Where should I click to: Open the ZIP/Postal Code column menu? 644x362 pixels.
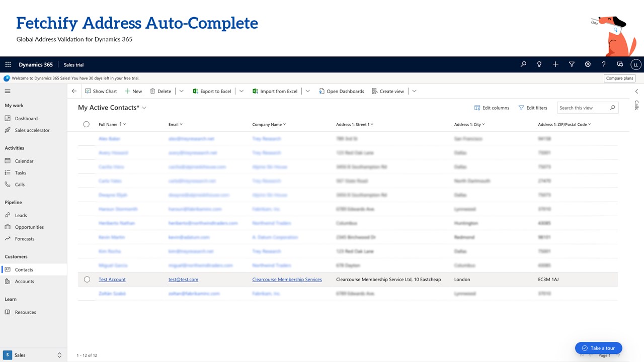click(x=565, y=124)
